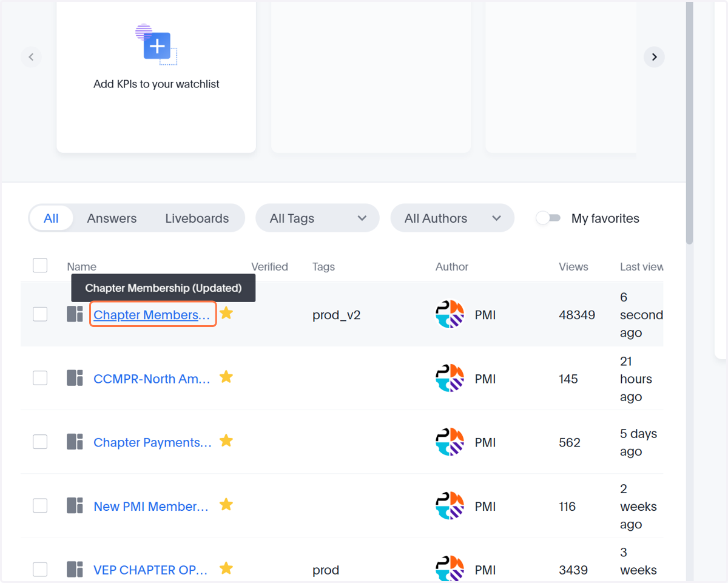
Task: Check the New PMI Member row checkbox
Action: [x=40, y=505]
